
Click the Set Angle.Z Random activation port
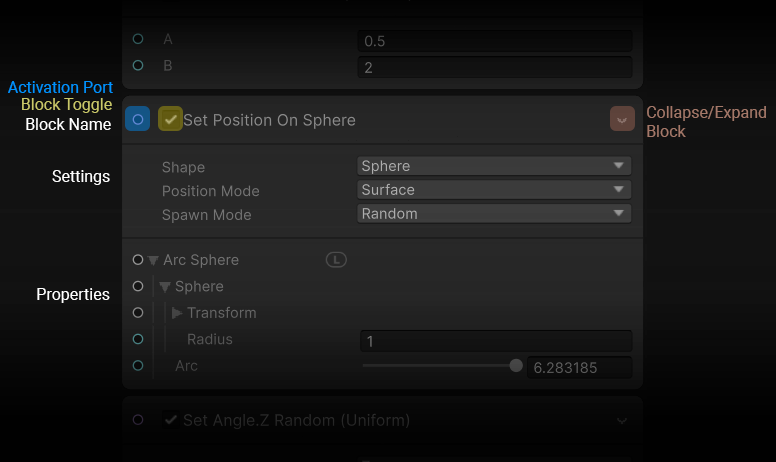[138, 420]
